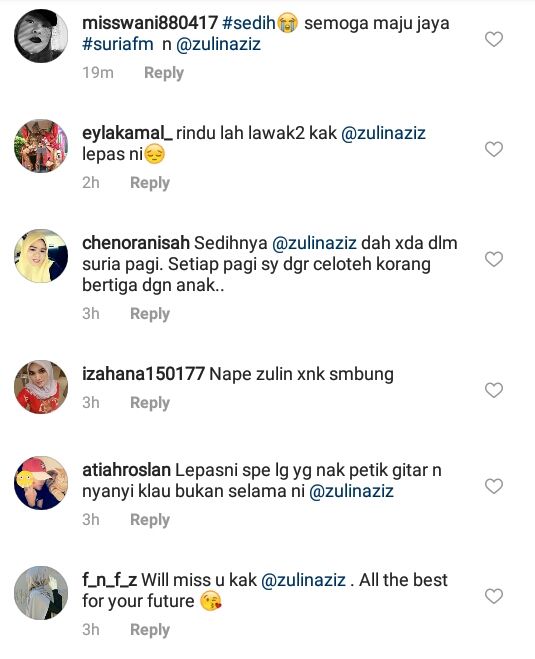Image resolution: width=535 pixels, height=659 pixels.
Task: Reply to atiahroslan's comment
Action: [150, 520]
